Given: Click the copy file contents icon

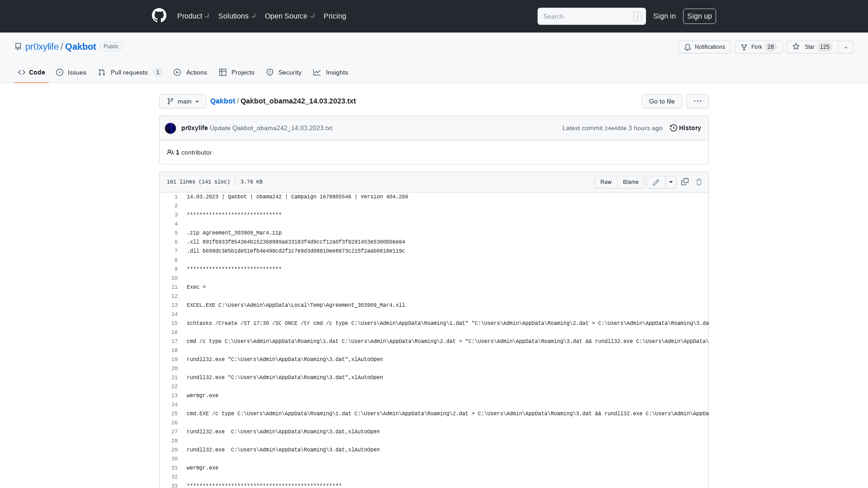Looking at the screenshot, I should tap(684, 182).
